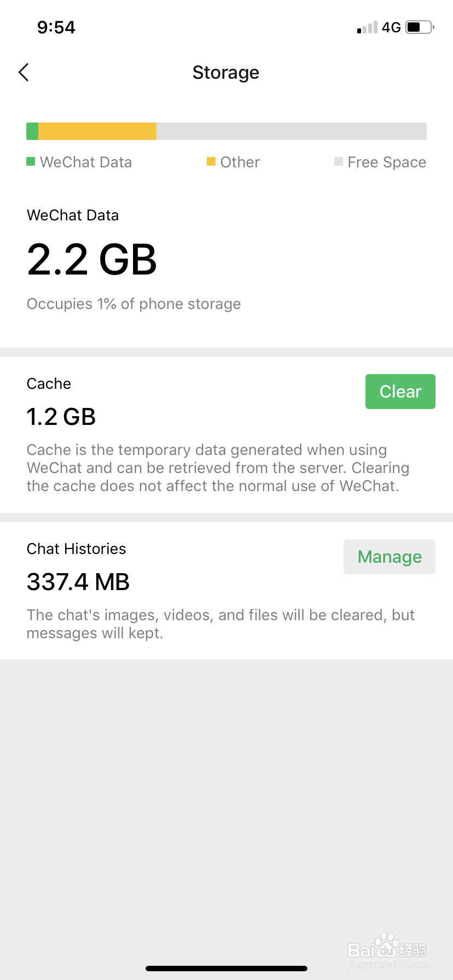Tap the cellular signal strength bars
Viewport: 453px width, 980px height.
367,27
